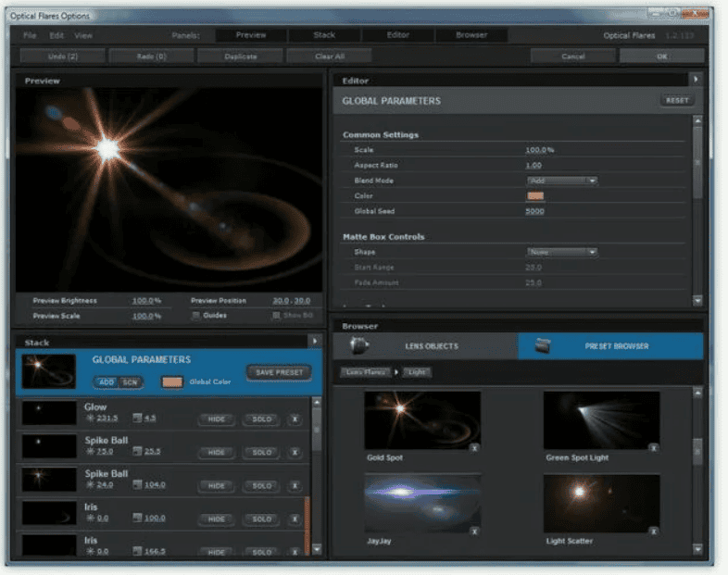728x575 pixels.
Task: Click the scale icon in Glow row
Action: tap(137, 419)
